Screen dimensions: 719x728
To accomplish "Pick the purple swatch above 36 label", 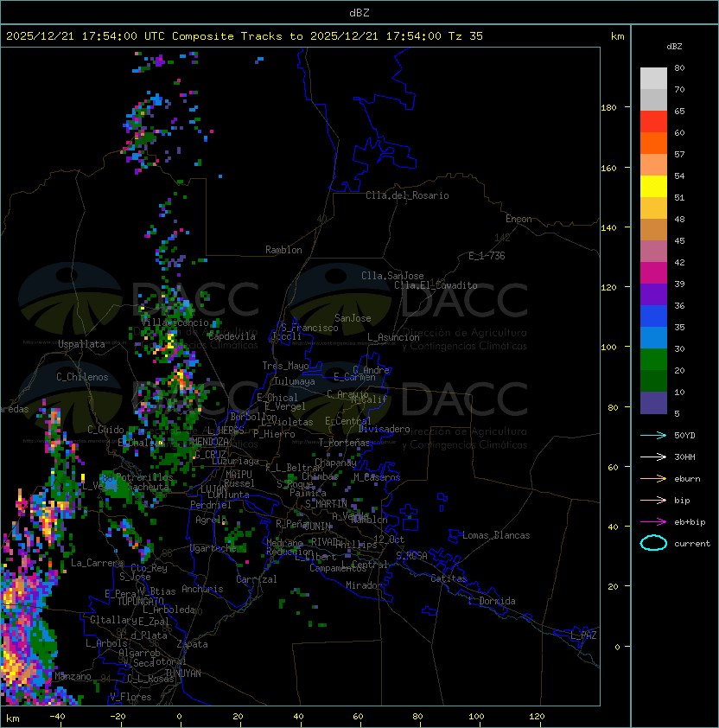I will tap(653, 294).
